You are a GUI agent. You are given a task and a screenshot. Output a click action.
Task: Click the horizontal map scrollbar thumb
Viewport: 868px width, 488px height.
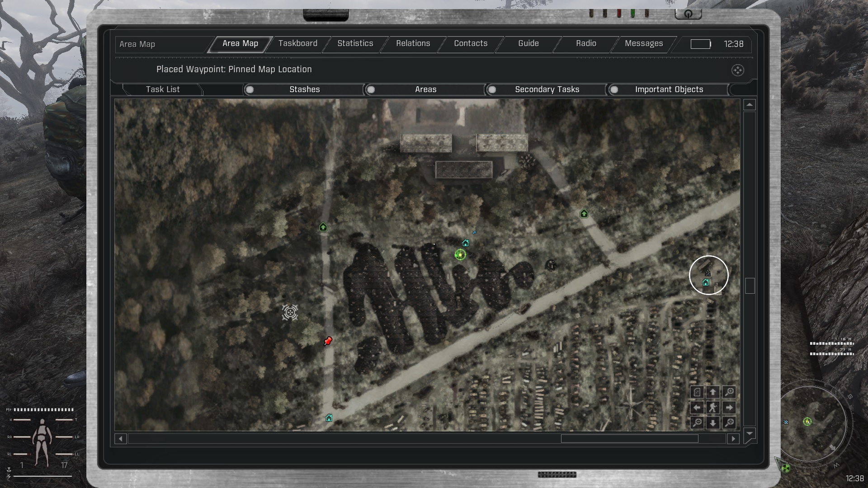(629, 439)
